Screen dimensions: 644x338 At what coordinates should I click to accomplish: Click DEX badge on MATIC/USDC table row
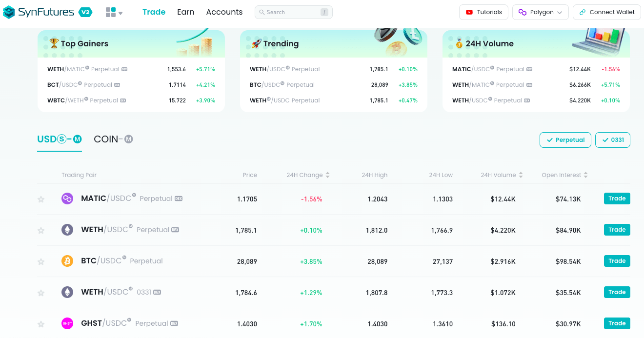coord(179,199)
